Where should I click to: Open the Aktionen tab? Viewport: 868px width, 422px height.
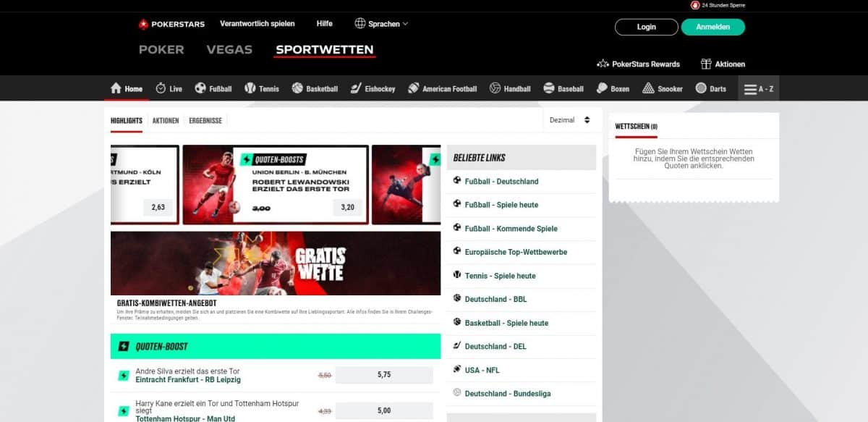coord(165,120)
